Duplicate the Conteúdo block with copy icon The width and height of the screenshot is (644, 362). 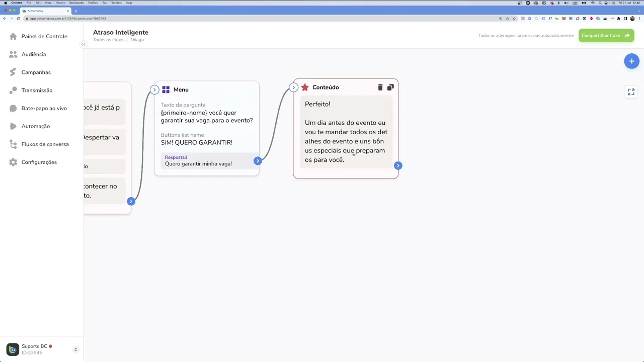(390, 87)
